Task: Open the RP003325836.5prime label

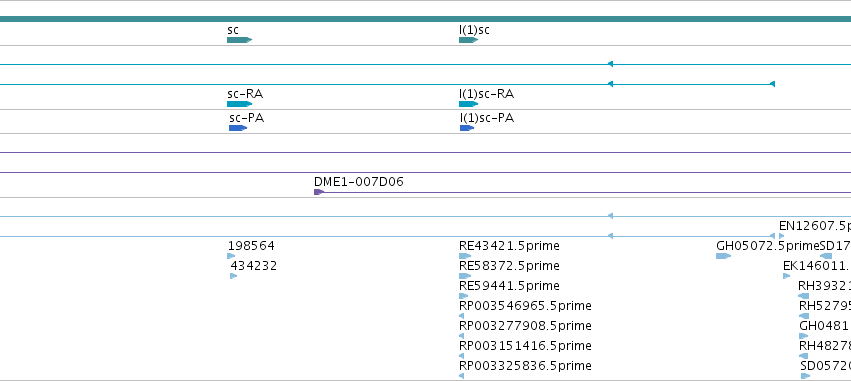Action: [x=525, y=366]
